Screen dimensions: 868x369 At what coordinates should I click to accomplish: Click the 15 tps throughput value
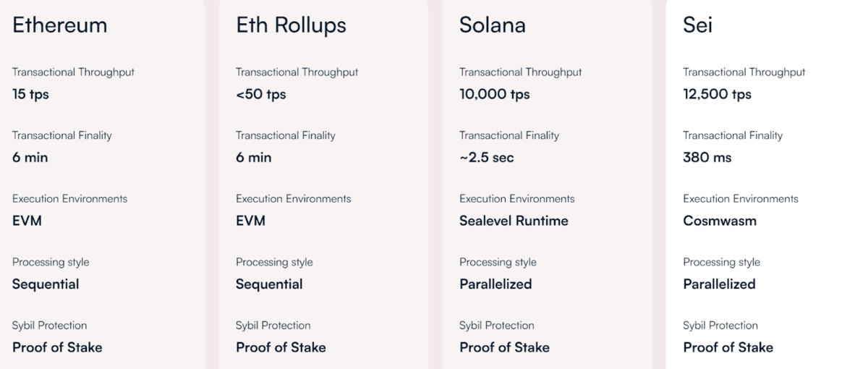click(x=30, y=95)
